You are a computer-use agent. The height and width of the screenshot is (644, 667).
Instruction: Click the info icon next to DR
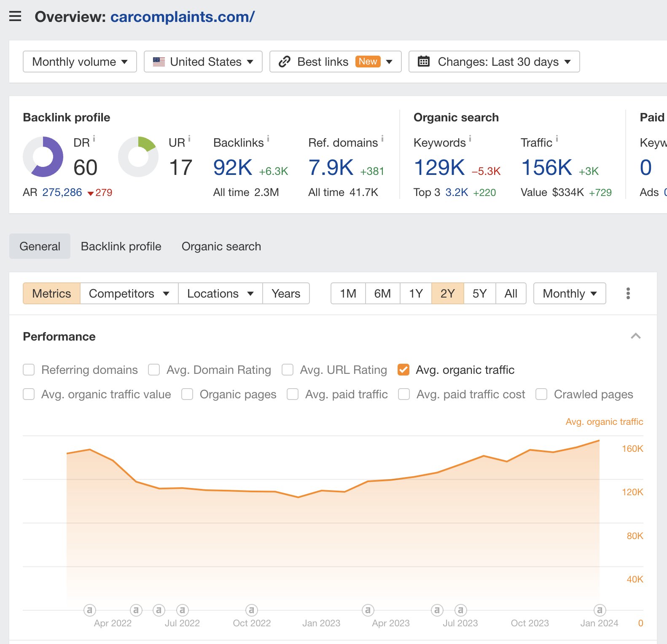click(94, 138)
